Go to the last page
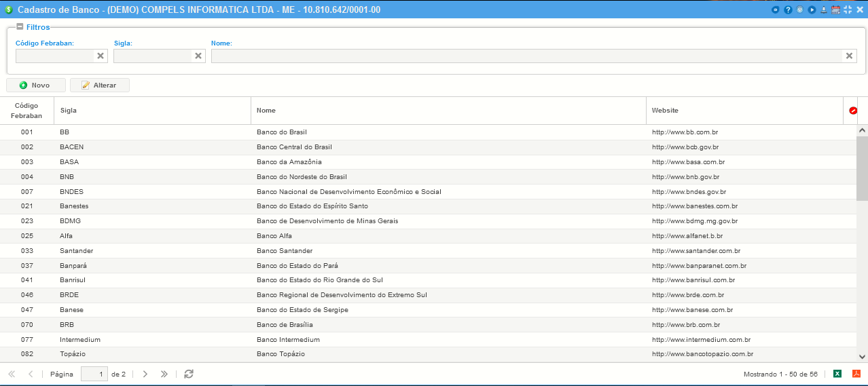The width and height of the screenshot is (868, 386). coord(164,374)
